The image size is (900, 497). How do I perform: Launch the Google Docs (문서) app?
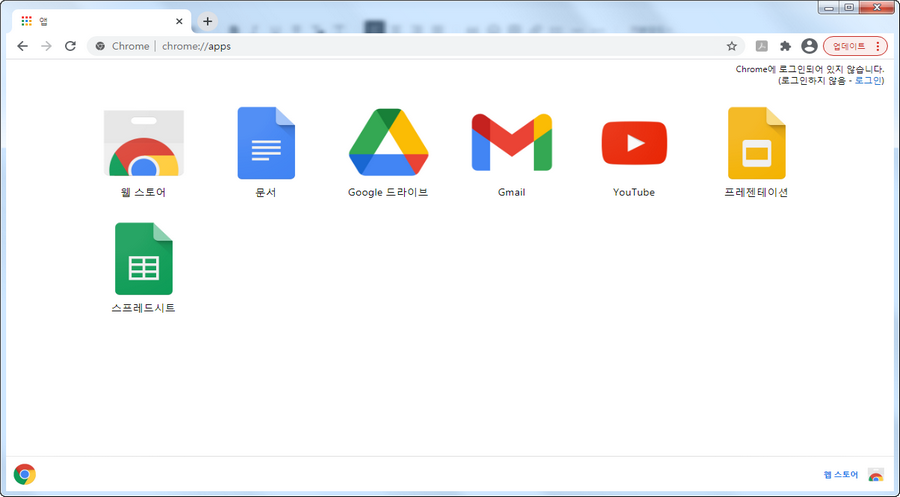266,143
